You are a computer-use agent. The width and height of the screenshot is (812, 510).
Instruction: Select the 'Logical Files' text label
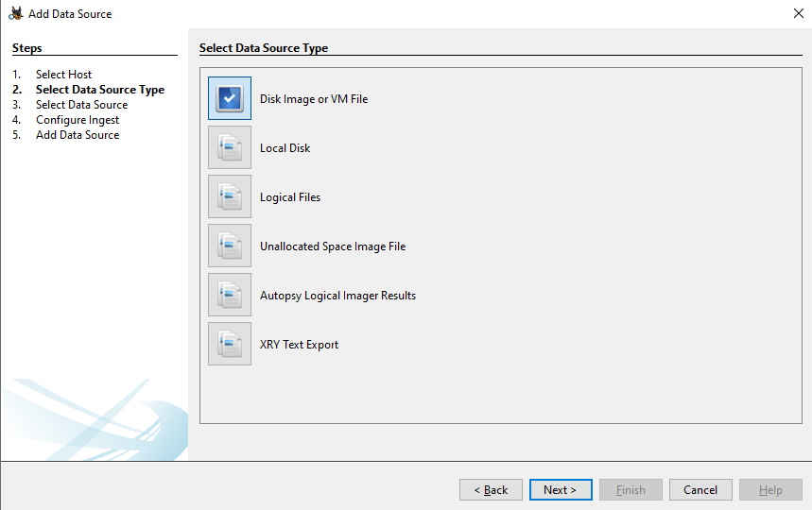coord(290,197)
